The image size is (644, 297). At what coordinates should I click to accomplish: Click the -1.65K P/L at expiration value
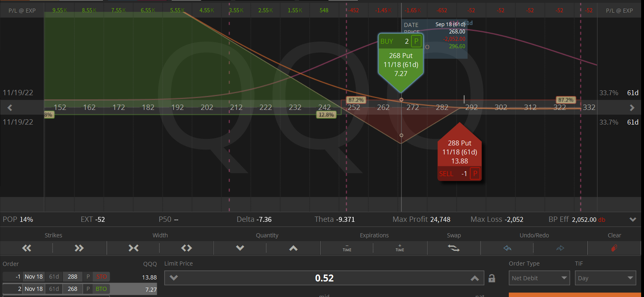413,10
